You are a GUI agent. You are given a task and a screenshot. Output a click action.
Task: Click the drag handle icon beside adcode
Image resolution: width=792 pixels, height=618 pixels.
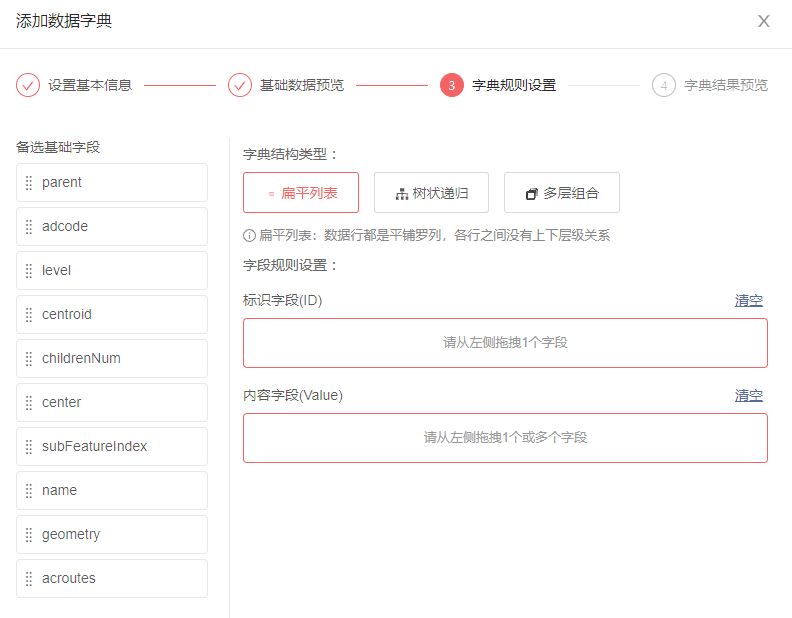click(x=29, y=227)
